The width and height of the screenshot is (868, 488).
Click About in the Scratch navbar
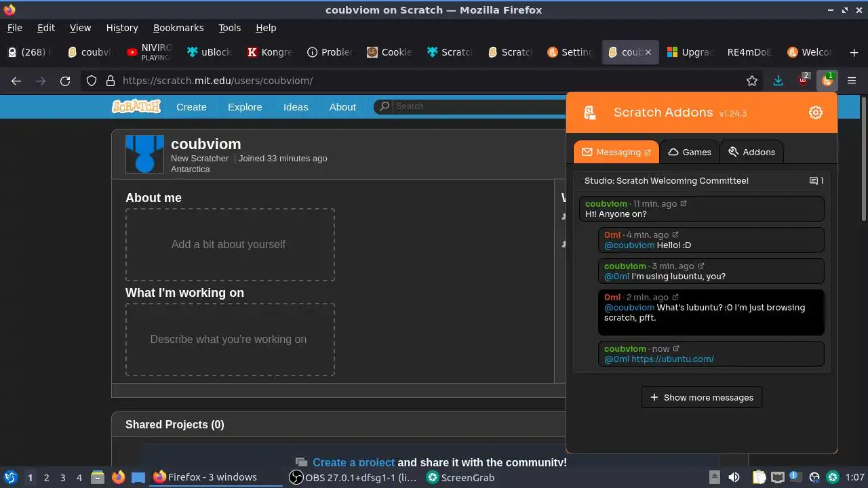342,107
